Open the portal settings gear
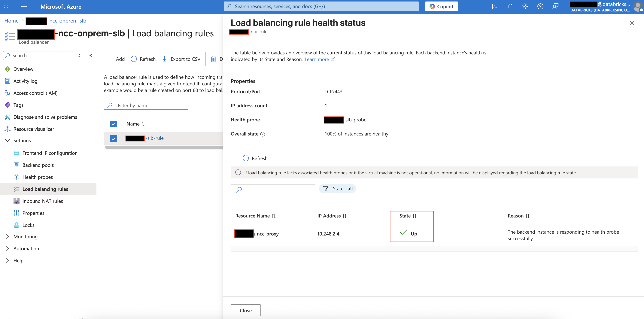This screenshot has height=319, width=644. (525, 6)
